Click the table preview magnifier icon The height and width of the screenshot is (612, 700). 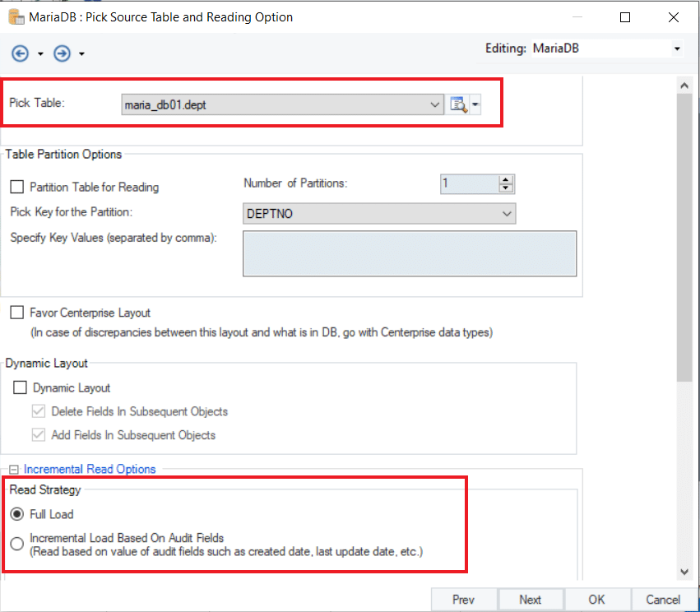pos(457,104)
